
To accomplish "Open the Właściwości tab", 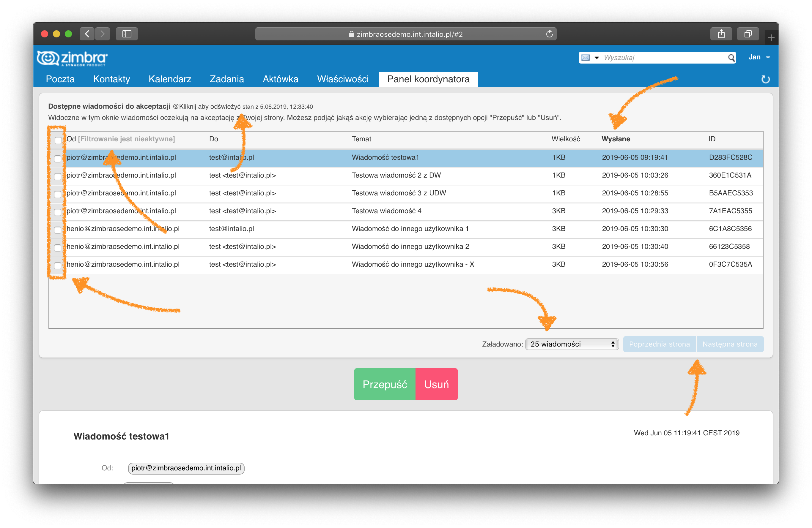I will pyautogui.click(x=342, y=79).
